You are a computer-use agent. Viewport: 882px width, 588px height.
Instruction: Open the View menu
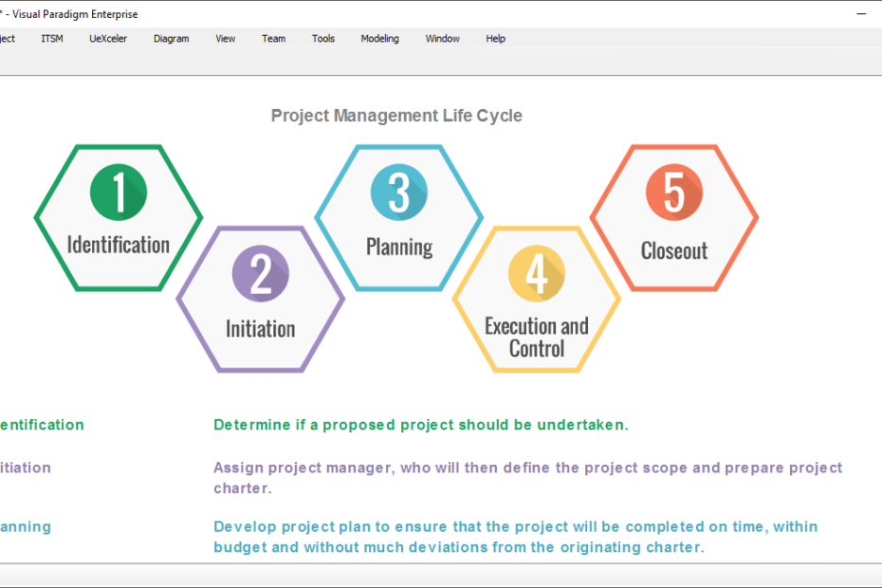pos(225,38)
